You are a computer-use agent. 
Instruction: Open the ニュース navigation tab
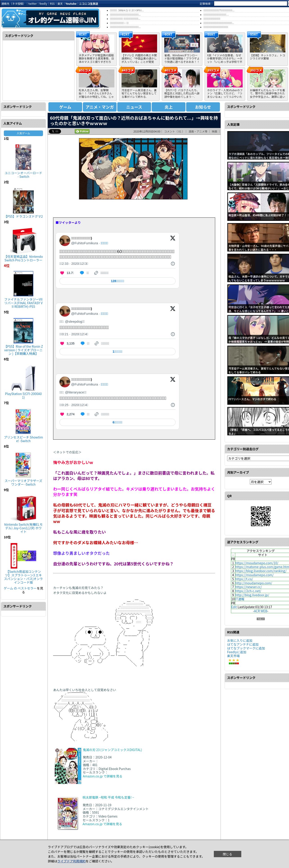(134, 107)
